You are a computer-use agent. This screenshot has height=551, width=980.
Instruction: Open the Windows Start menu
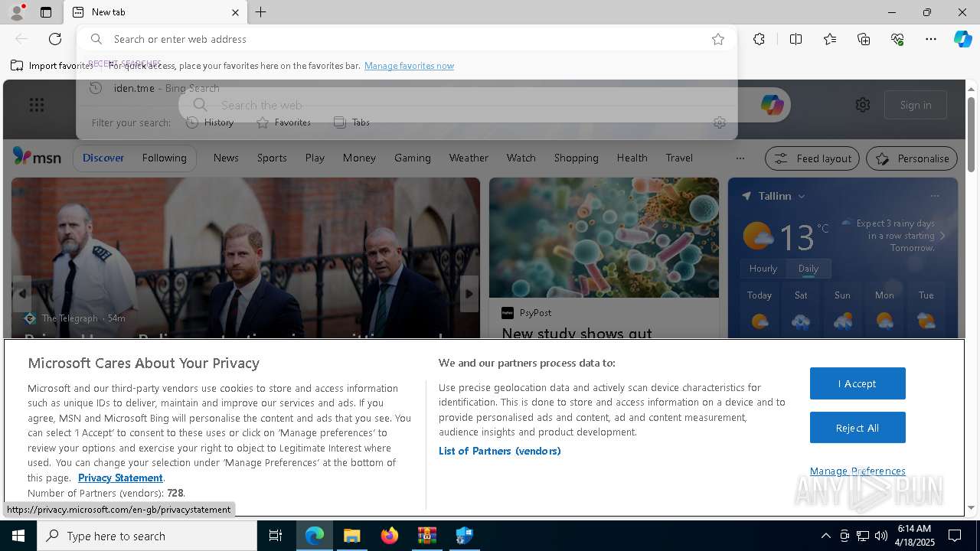point(18,536)
